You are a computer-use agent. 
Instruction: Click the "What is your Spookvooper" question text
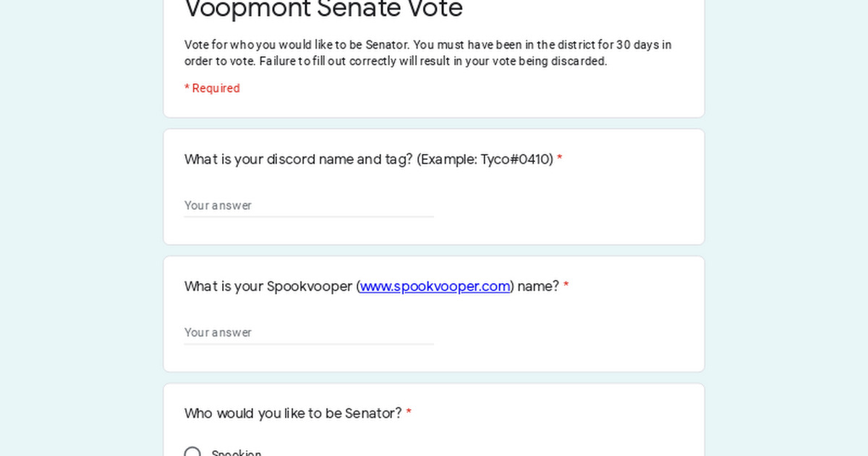(x=268, y=287)
